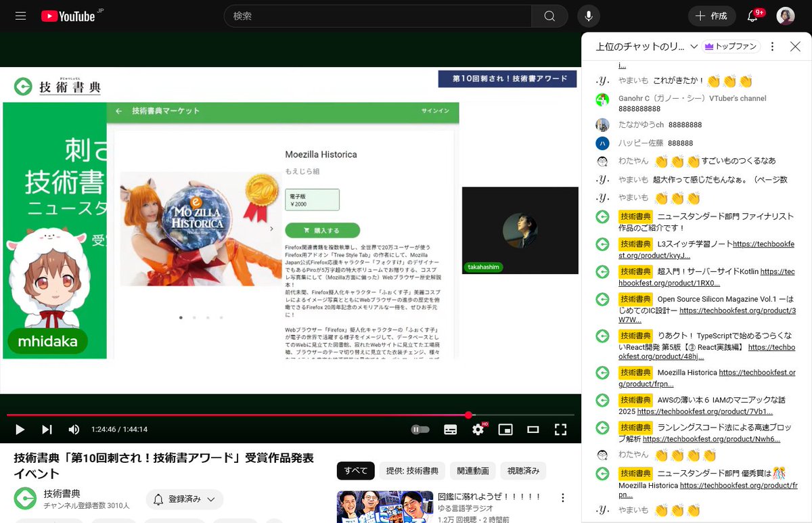Click the video title text below player
Image resolution: width=812 pixels, height=523 pixels.
164,465
